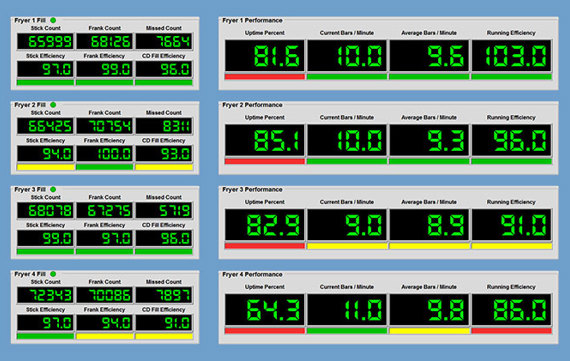Click red bar under Fryer 3 Uptime Percent

265,246
